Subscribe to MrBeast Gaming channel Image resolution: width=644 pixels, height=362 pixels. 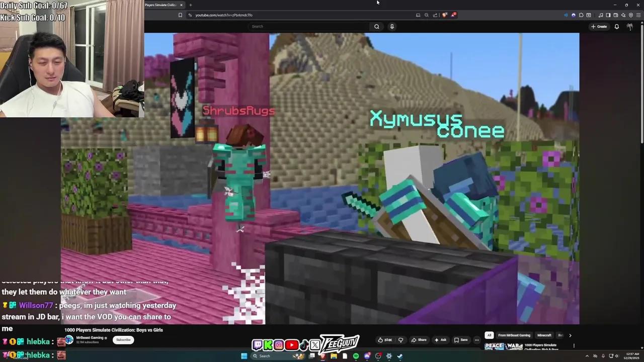[x=123, y=340]
